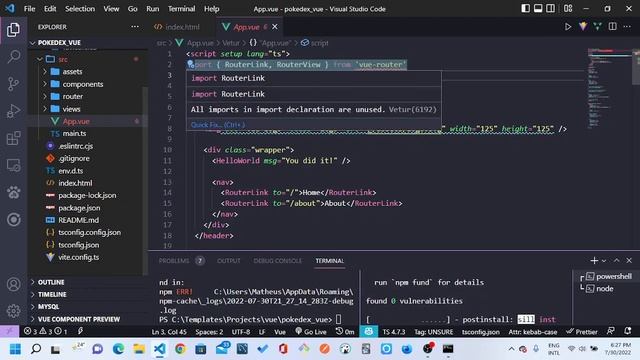The height and width of the screenshot is (360, 640).
Task: Click errors and warnings status indicator
Action: pos(45,331)
